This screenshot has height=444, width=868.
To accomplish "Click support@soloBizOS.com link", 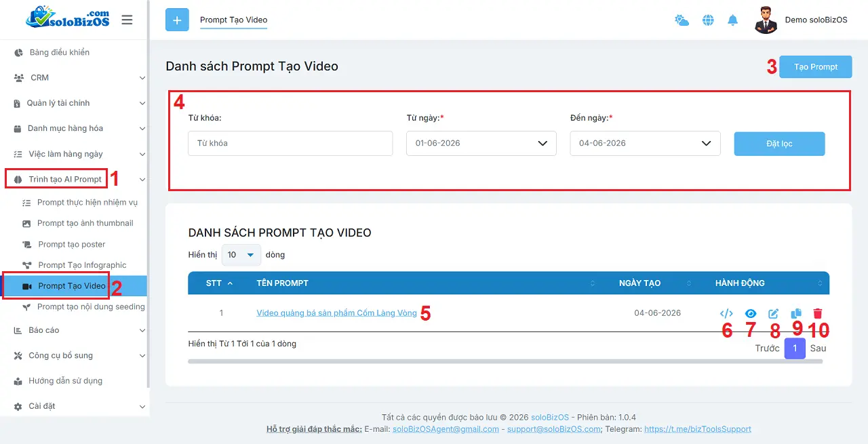I will pyautogui.click(x=554, y=429).
